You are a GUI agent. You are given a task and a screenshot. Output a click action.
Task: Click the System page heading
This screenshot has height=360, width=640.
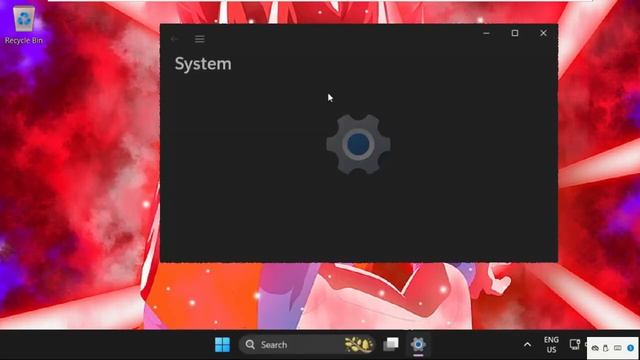[203, 64]
